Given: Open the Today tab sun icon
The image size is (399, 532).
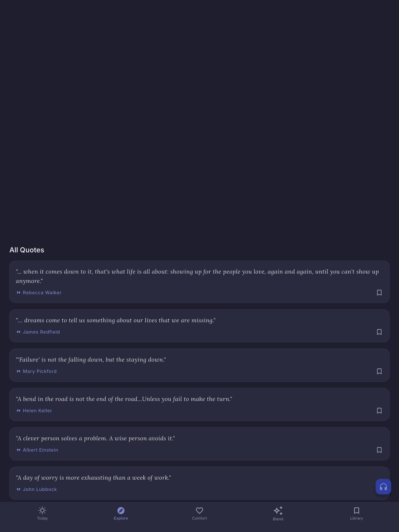Looking at the screenshot, I should (x=42, y=510).
